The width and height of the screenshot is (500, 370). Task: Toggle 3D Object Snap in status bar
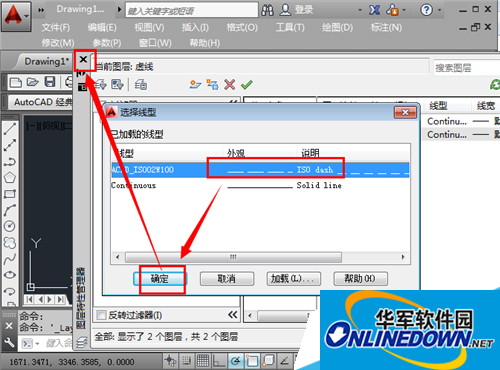268,361
